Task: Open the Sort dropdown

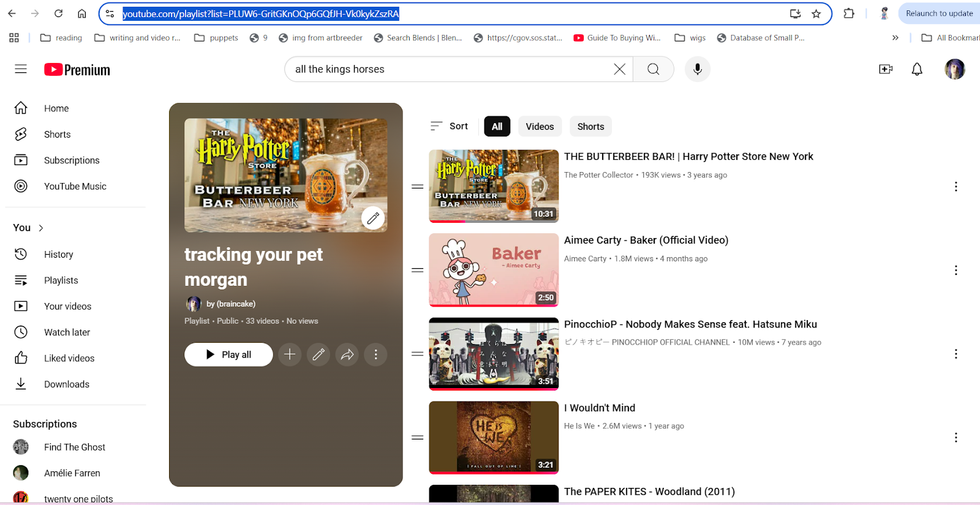Action: pyautogui.click(x=449, y=126)
